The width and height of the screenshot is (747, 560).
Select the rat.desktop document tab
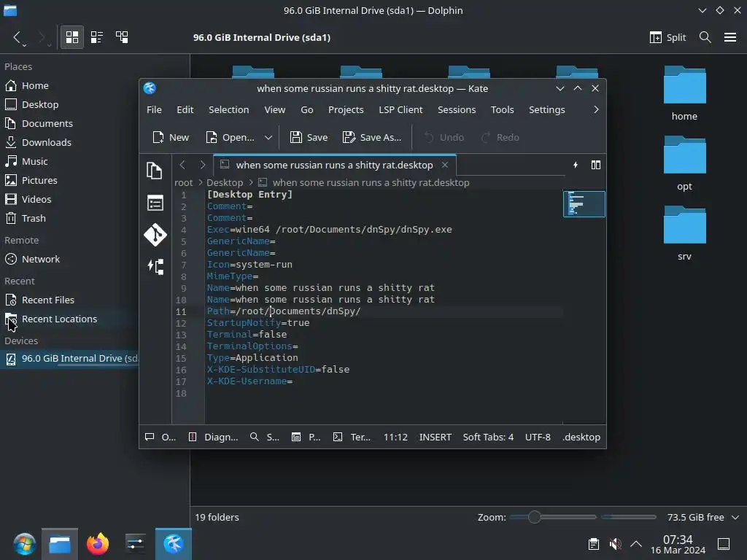pyautogui.click(x=334, y=166)
